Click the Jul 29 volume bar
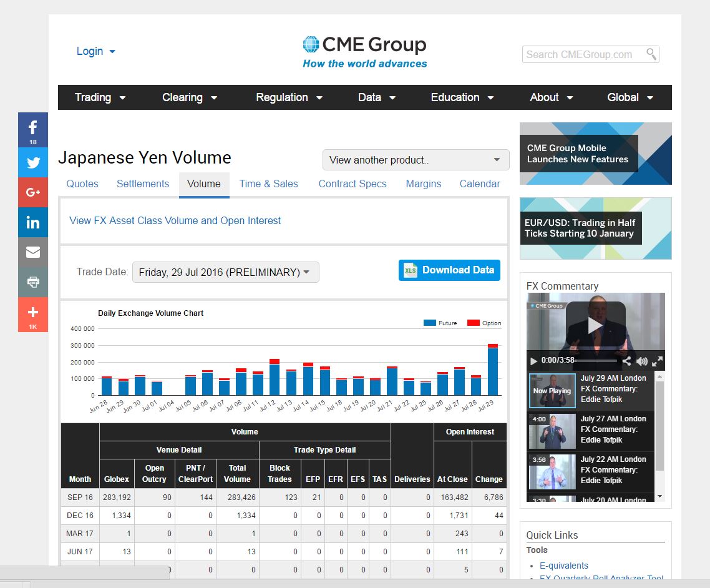Image resolution: width=710 pixels, height=588 pixels. [x=493, y=370]
